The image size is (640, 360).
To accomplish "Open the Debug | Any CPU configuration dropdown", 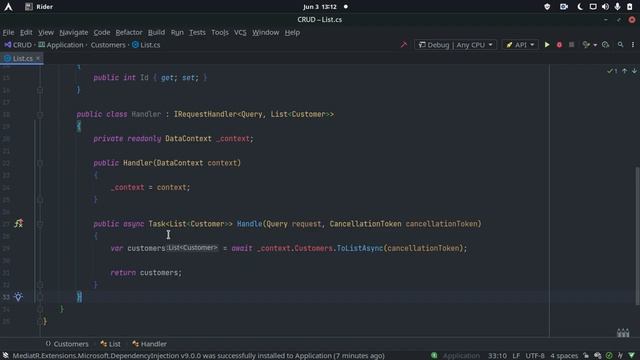I will coord(456,44).
